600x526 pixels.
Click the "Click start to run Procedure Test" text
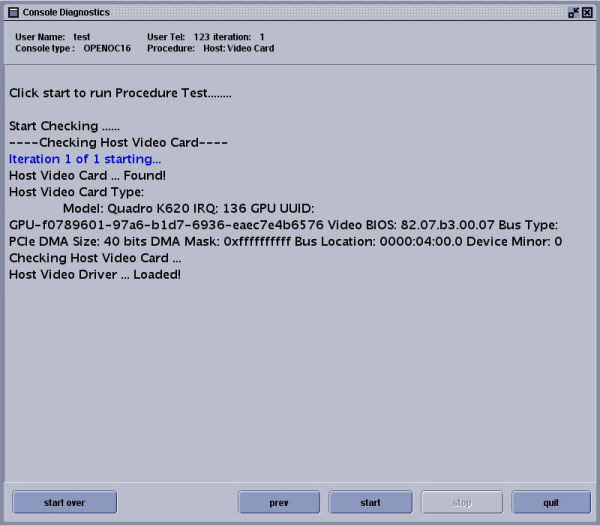[x=120, y=93]
